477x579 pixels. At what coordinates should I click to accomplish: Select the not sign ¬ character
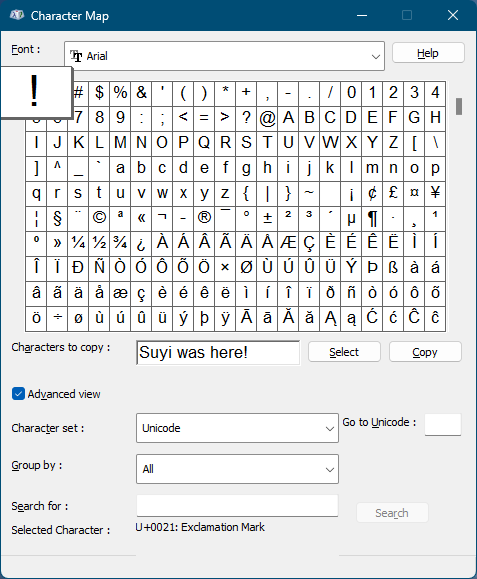pos(162,218)
